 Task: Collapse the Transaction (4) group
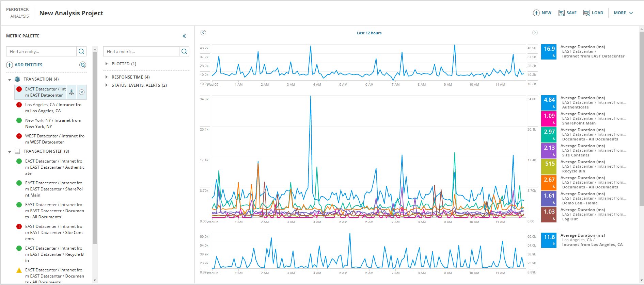[x=10, y=80]
